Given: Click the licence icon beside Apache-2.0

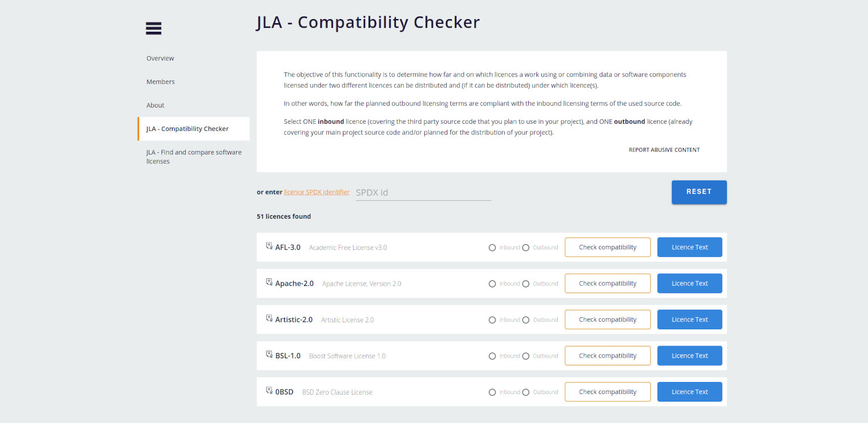Looking at the screenshot, I should pyautogui.click(x=269, y=282).
